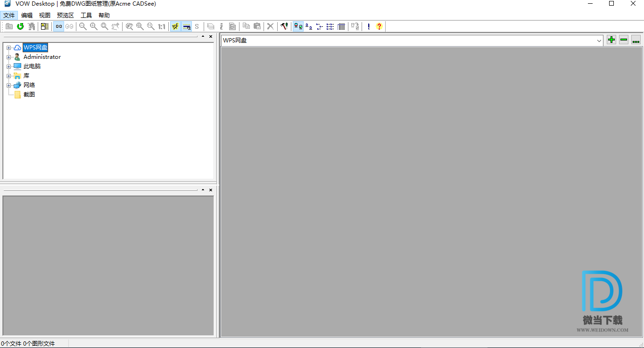Select the large thumbnails view icon
Viewport: 644px width, 348px height.
[298, 26]
